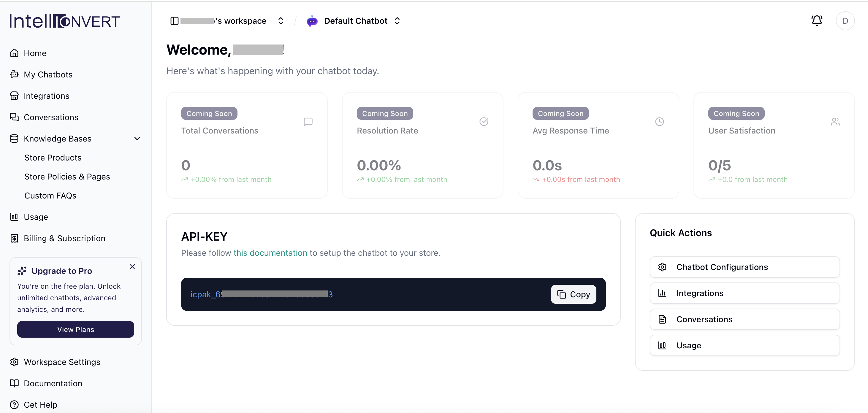Click the Default Chatbot avatar icon
The width and height of the screenshot is (868, 413).
tap(312, 21)
